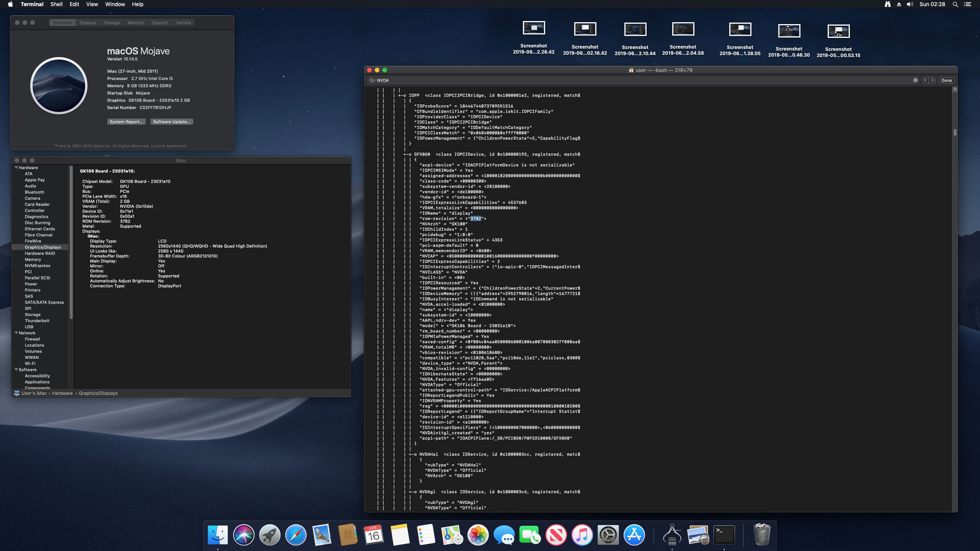This screenshot has height=551, width=980.
Task: Click the volume icon in menu bar
Action: click(x=910, y=4)
